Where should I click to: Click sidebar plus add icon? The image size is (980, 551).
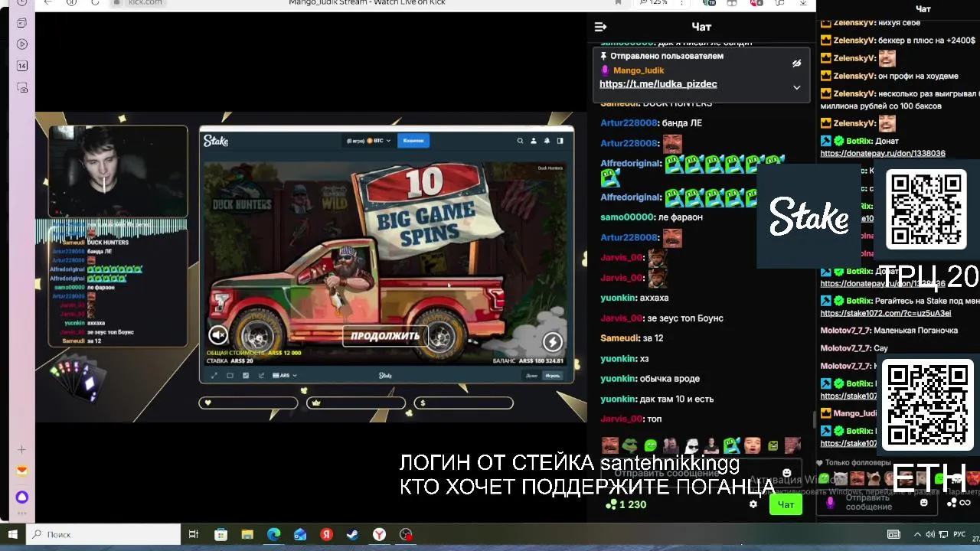point(21,450)
